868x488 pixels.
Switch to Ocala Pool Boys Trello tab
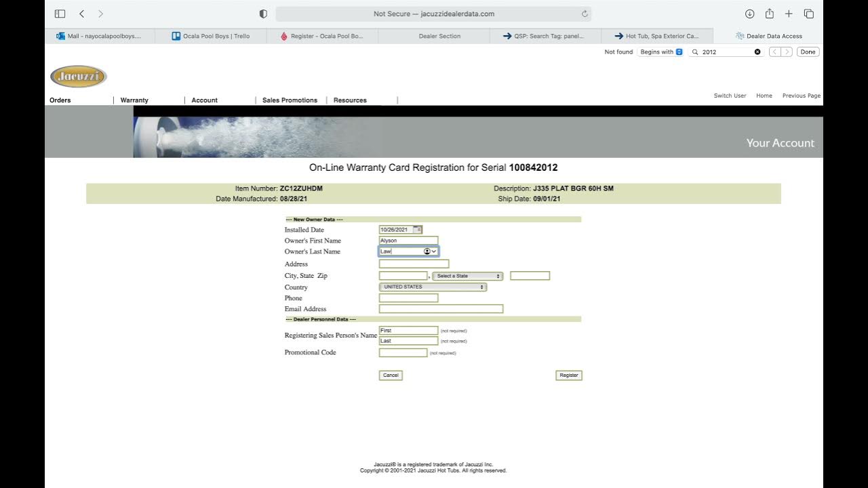click(210, 36)
